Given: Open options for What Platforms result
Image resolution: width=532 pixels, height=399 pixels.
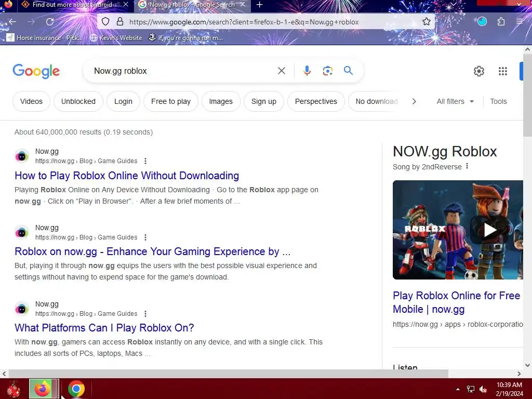Looking at the screenshot, I should (145, 313).
